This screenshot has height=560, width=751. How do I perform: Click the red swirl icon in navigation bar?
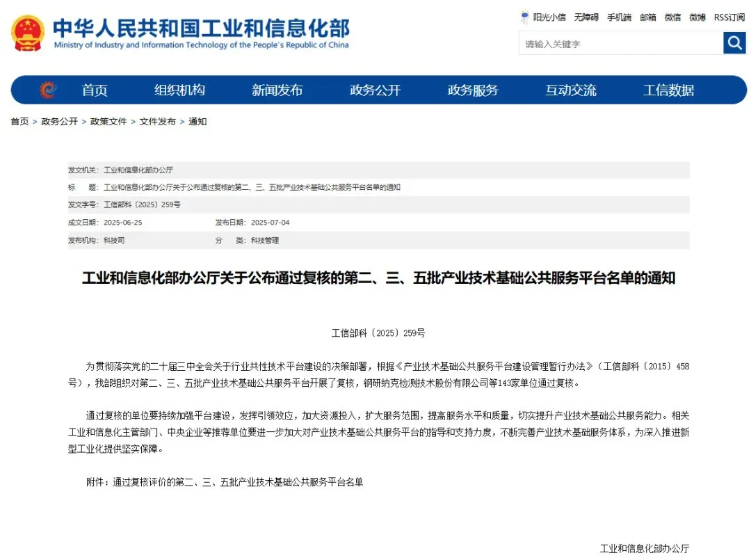(47, 90)
